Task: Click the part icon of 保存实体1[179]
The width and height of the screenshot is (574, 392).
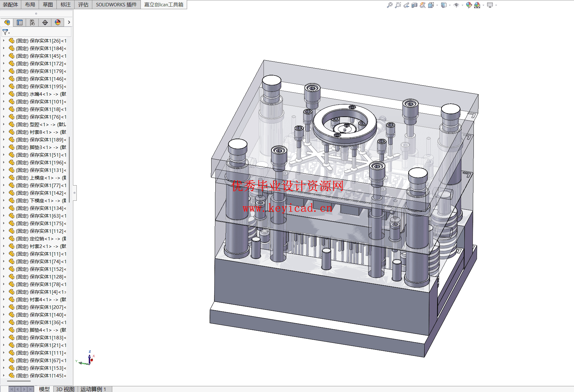Action: point(12,71)
